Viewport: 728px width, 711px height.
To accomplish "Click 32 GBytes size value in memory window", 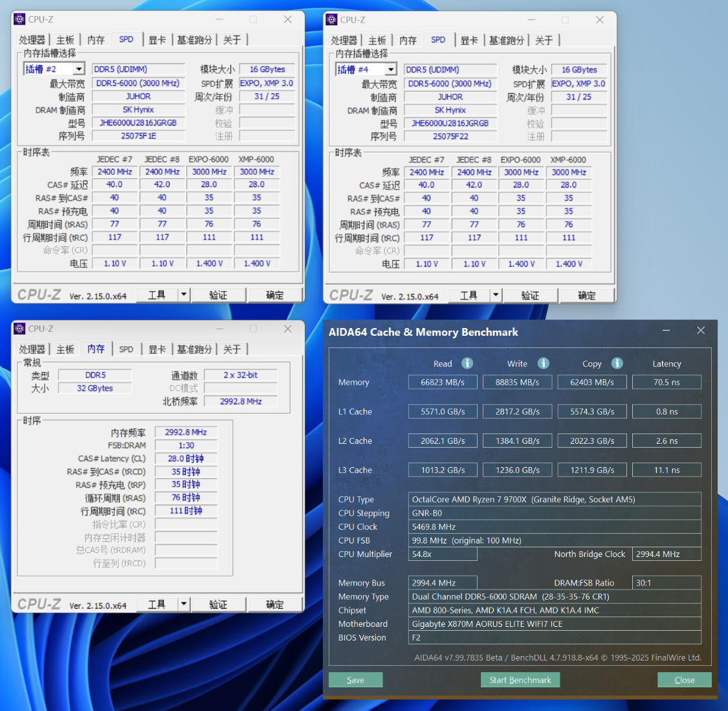I will (94, 388).
